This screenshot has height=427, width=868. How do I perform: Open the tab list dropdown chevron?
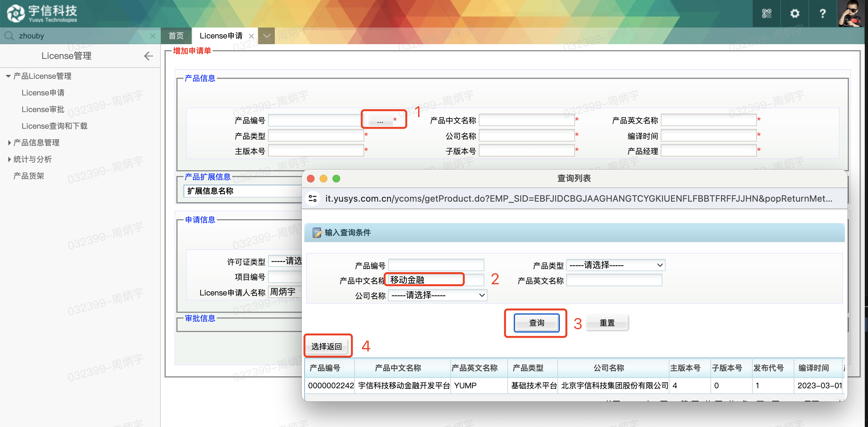tap(266, 36)
